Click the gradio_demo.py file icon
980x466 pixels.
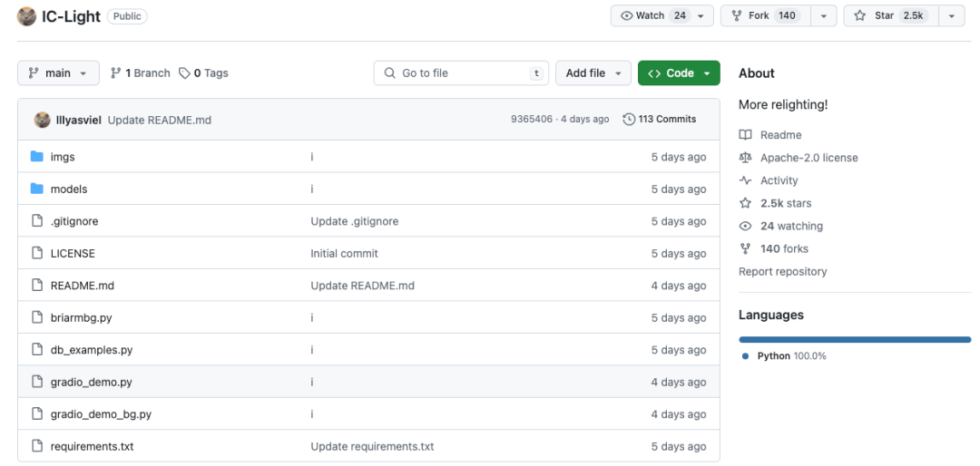37,383
